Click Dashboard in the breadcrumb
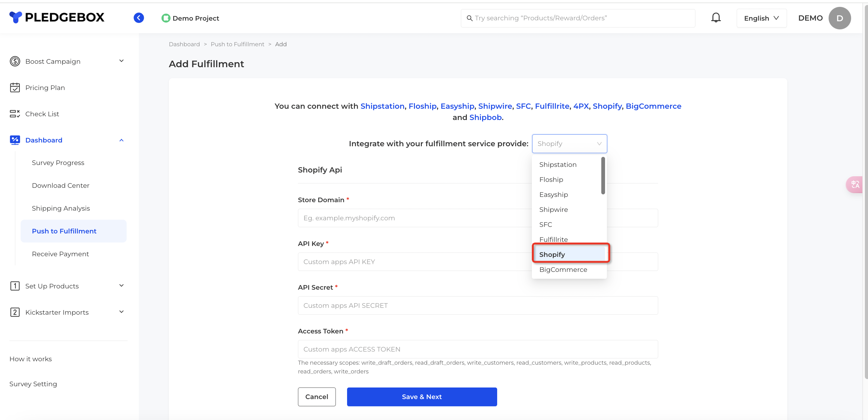868x420 pixels. [x=184, y=44]
